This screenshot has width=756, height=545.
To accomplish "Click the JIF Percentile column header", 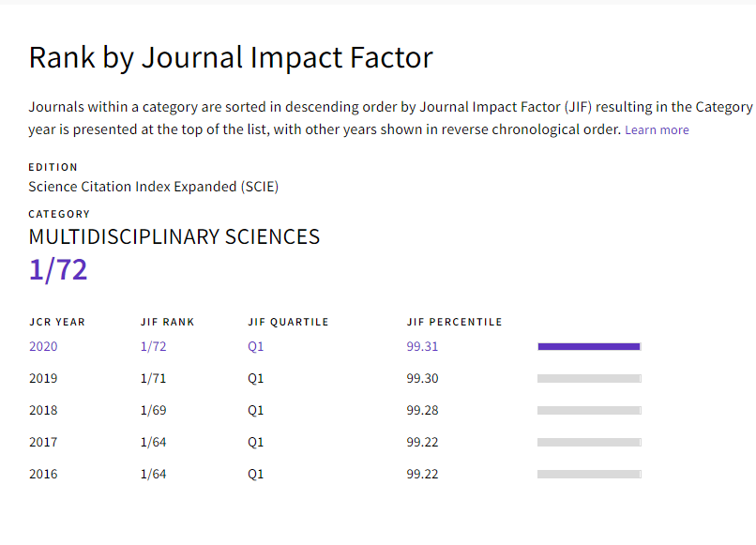I will 454,322.
